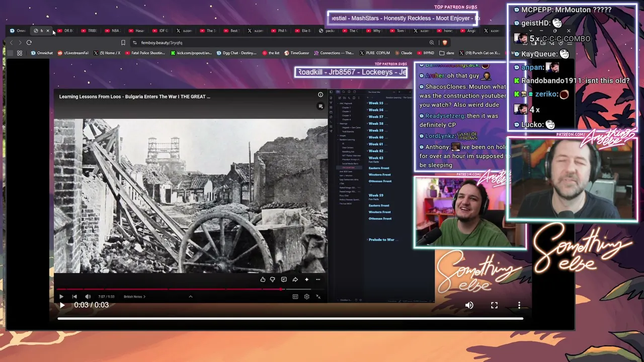Like the YouTube video
This screenshot has height=362, width=644.
tap(263, 280)
